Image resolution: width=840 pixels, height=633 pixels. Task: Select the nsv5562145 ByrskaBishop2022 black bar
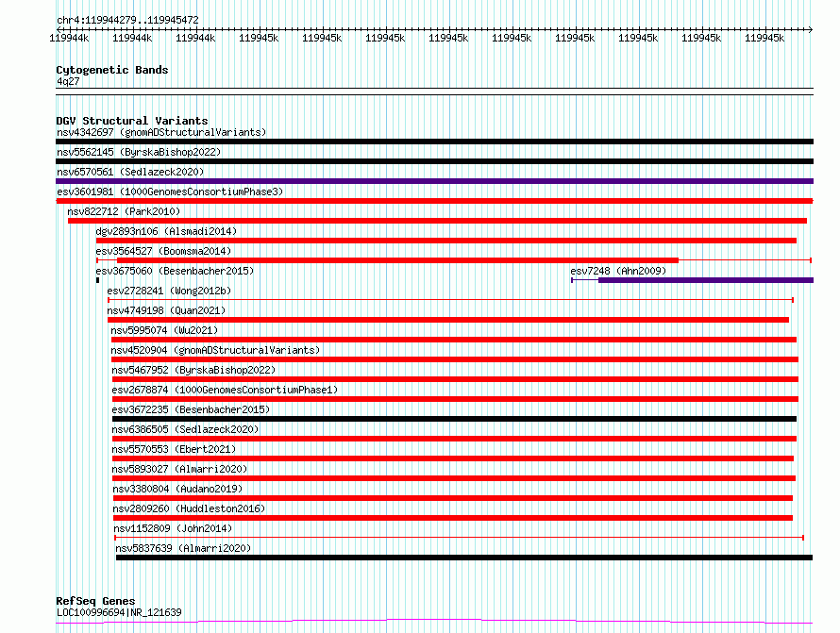pyautogui.click(x=434, y=161)
